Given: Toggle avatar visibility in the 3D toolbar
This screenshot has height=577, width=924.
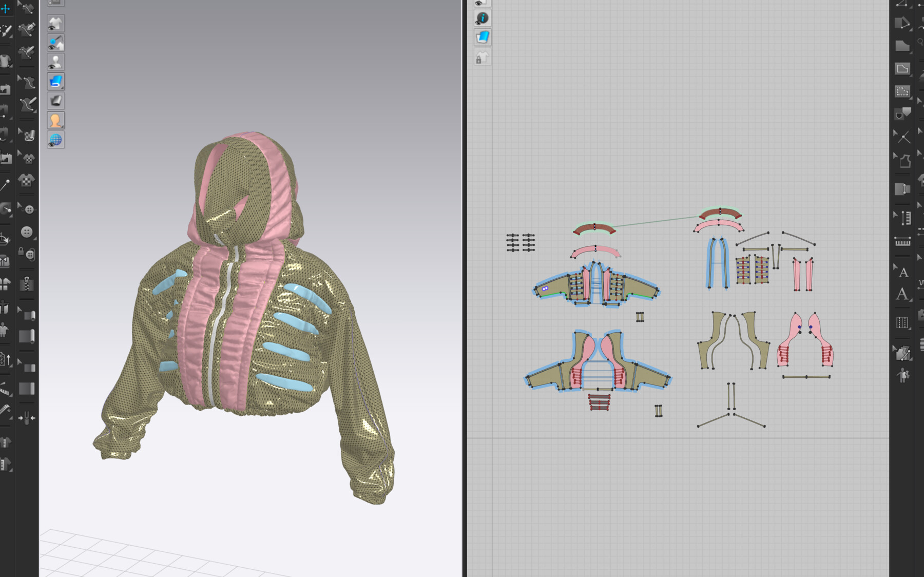Looking at the screenshot, I should (x=56, y=62).
